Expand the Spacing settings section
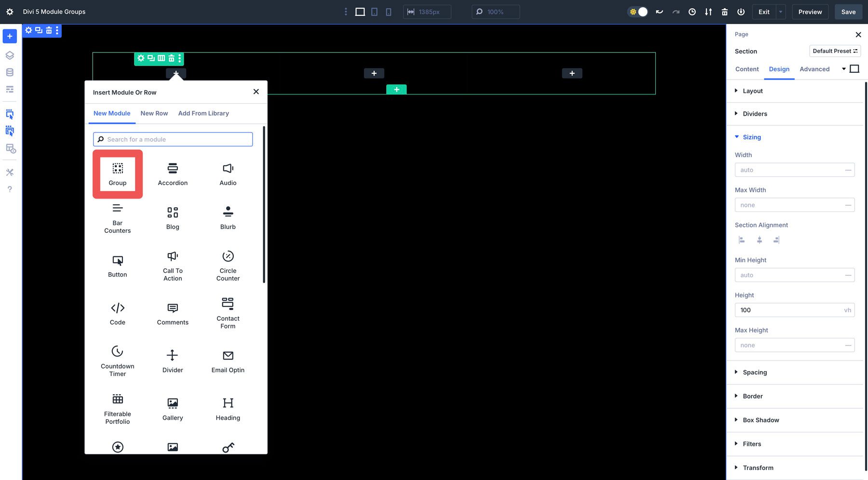Screen dimensions: 868x480 pos(754,372)
